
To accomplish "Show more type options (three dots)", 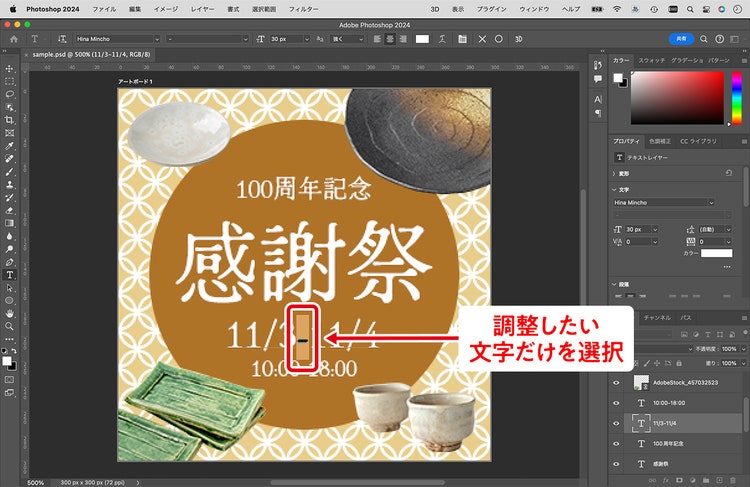I will (727, 266).
